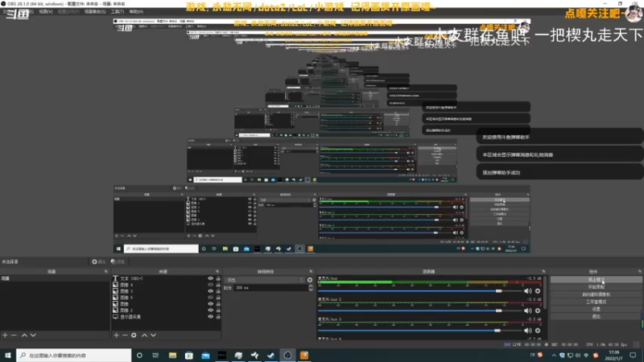Image resolution: width=644 pixels, height=362 pixels.
Task: Decrease transition duration with down stepper
Action: click(311, 290)
